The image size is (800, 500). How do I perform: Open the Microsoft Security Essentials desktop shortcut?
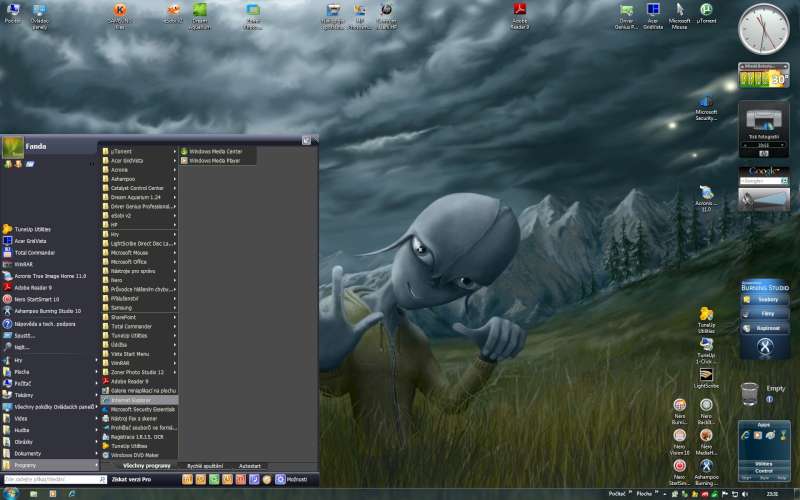click(x=705, y=106)
